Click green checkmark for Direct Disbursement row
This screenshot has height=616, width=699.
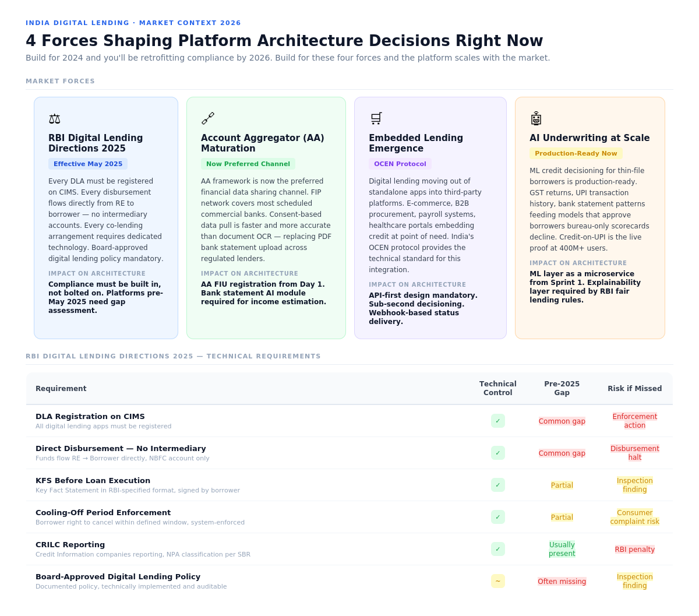click(498, 453)
